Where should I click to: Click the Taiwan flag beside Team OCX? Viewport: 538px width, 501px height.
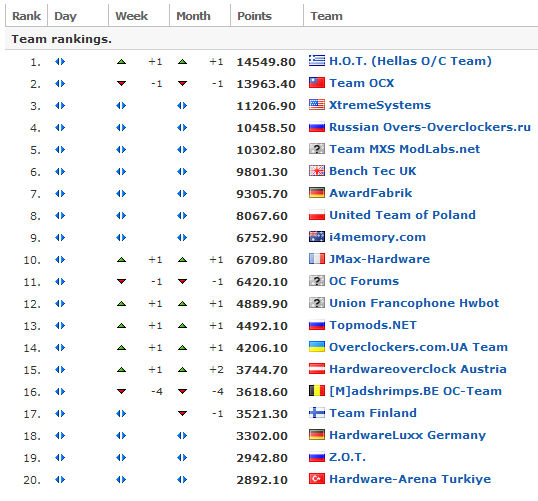(317, 82)
